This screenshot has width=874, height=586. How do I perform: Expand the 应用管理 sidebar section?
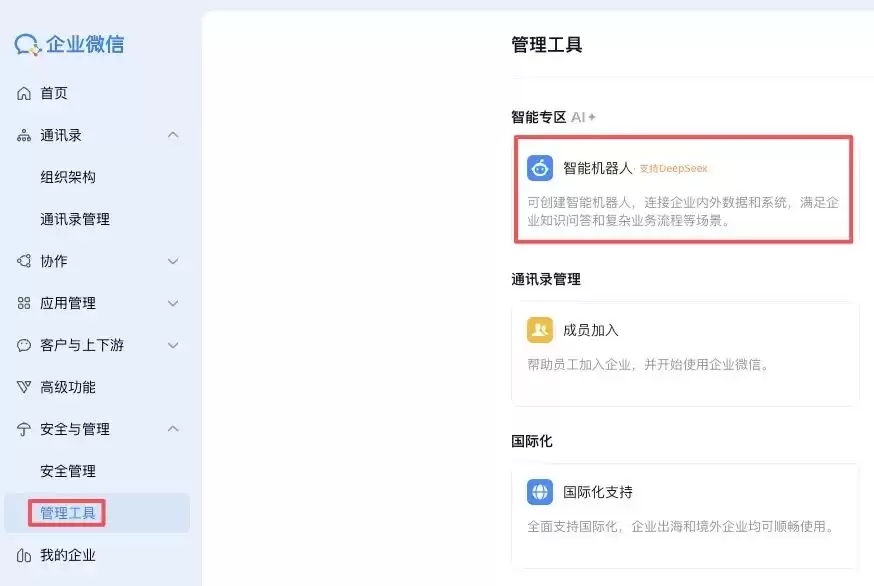click(x=173, y=303)
